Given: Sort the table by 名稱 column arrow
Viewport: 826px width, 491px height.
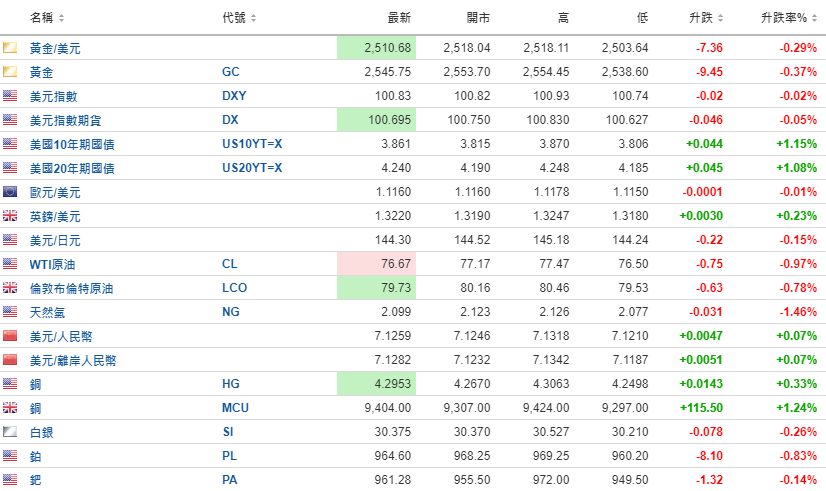Looking at the screenshot, I should tap(62, 19).
